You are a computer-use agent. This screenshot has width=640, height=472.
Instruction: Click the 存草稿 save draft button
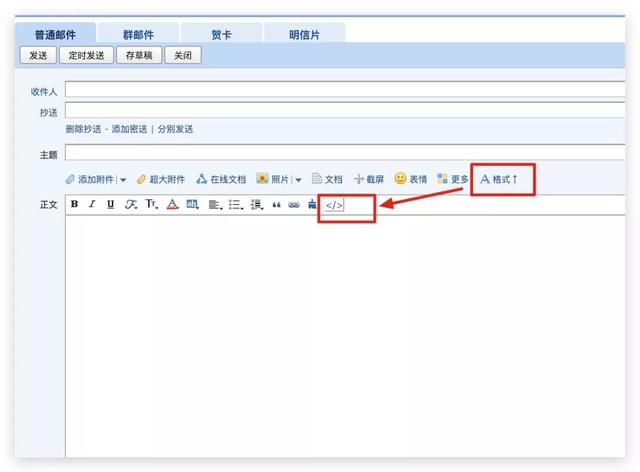(x=138, y=55)
